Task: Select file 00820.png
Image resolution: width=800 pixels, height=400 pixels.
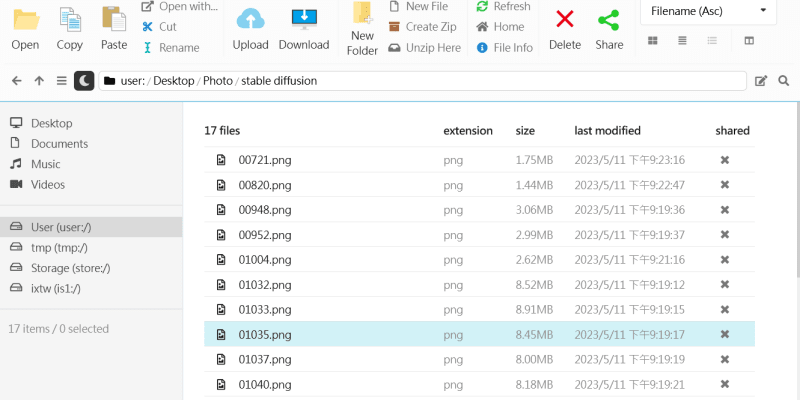Action: pos(479,185)
